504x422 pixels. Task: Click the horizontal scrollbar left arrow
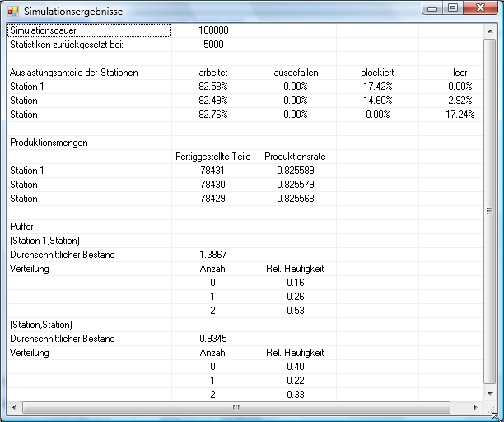coord(12,407)
